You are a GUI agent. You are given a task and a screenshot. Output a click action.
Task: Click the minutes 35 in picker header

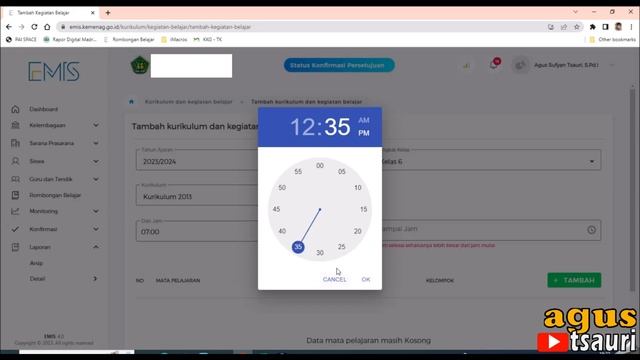click(x=337, y=127)
